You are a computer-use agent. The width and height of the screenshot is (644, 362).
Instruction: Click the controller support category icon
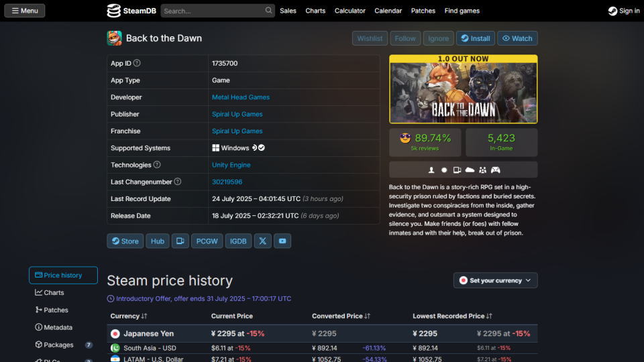[496, 170]
